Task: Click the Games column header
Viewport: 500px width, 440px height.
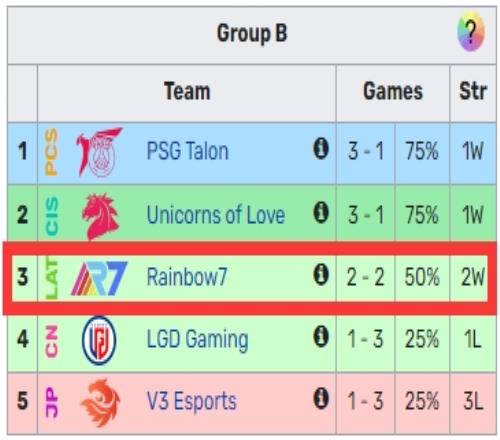Action: pyautogui.click(x=393, y=91)
